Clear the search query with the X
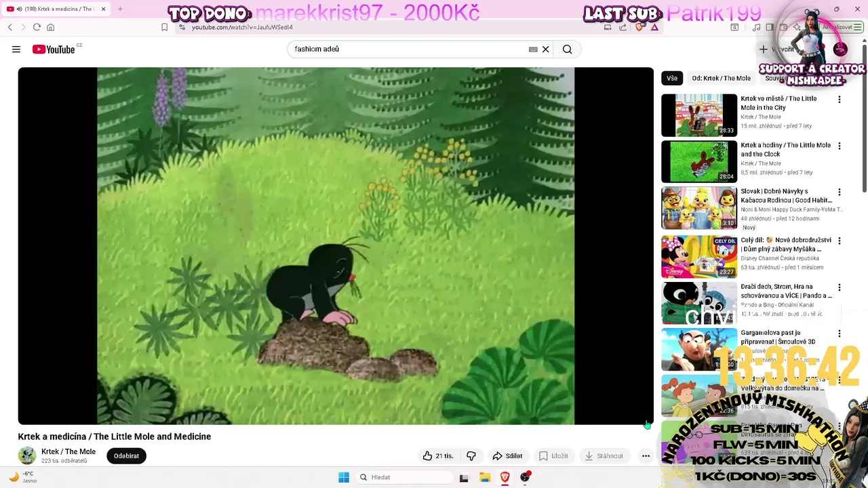 (x=545, y=49)
